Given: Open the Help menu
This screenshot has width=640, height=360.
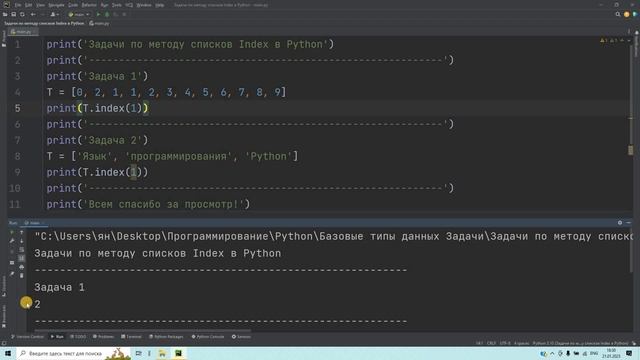Looking at the screenshot, I should click(160, 5).
